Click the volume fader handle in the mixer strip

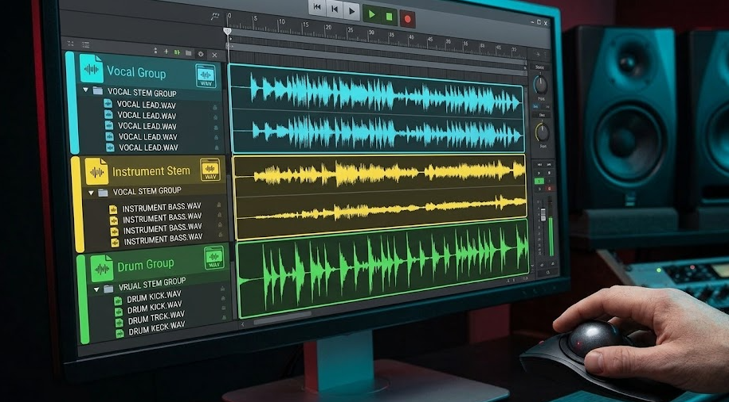(543, 215)
